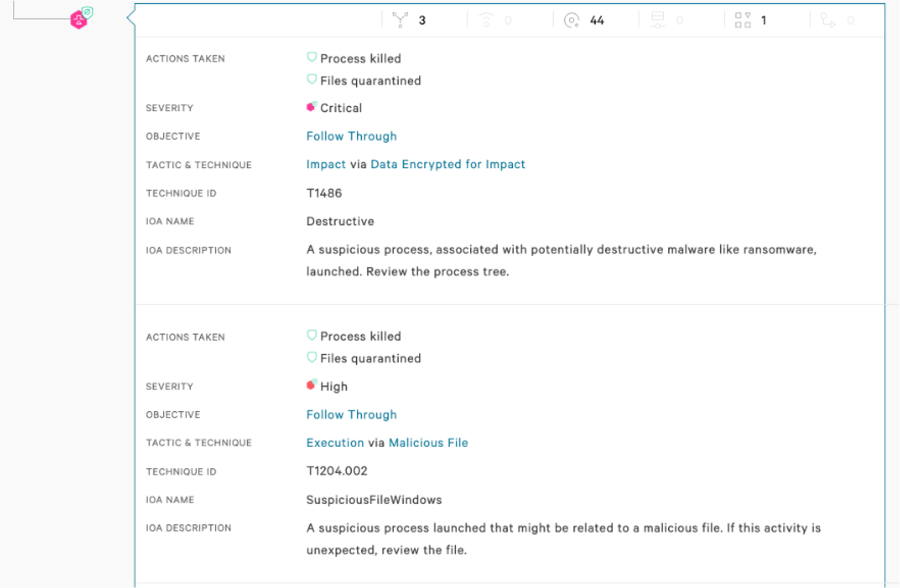
Task: Click shield icon beside first Files quarantined
Action: pos(311,79)
